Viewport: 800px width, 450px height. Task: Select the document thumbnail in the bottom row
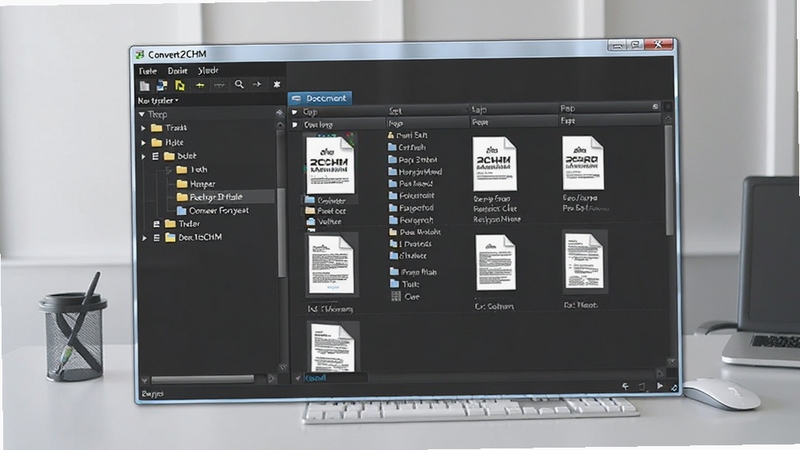coord(332,348)
